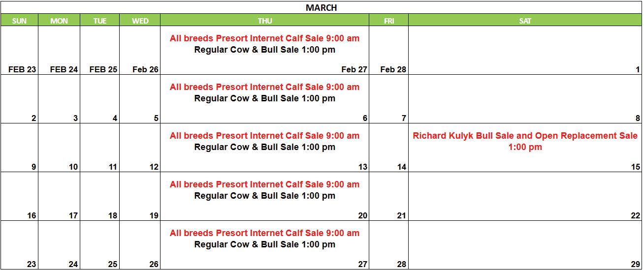Screen dimensions: 644x270
Task: Select the March 19 Wednesday cell
Action: click(140, 196)
